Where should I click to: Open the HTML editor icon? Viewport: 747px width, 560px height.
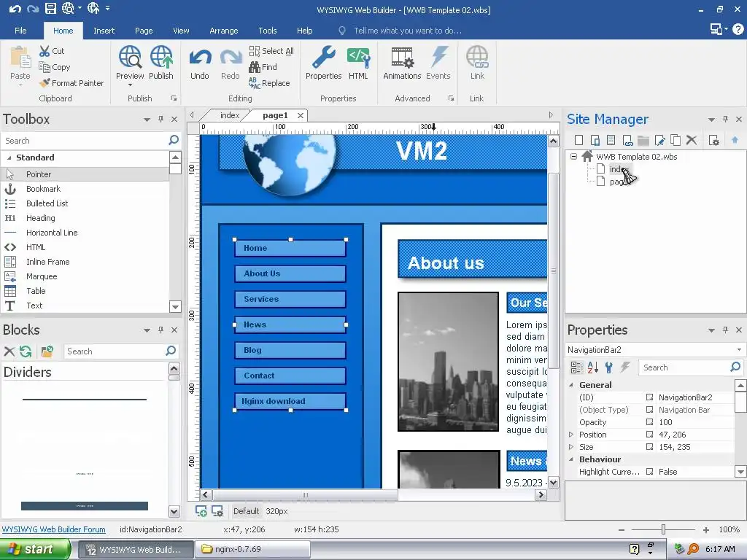click(358, 57)
